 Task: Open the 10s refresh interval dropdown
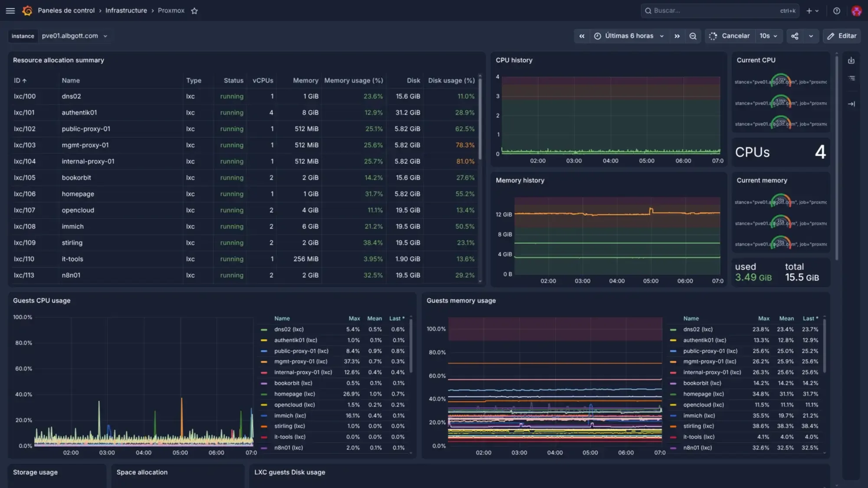click(x=768, y=36)
